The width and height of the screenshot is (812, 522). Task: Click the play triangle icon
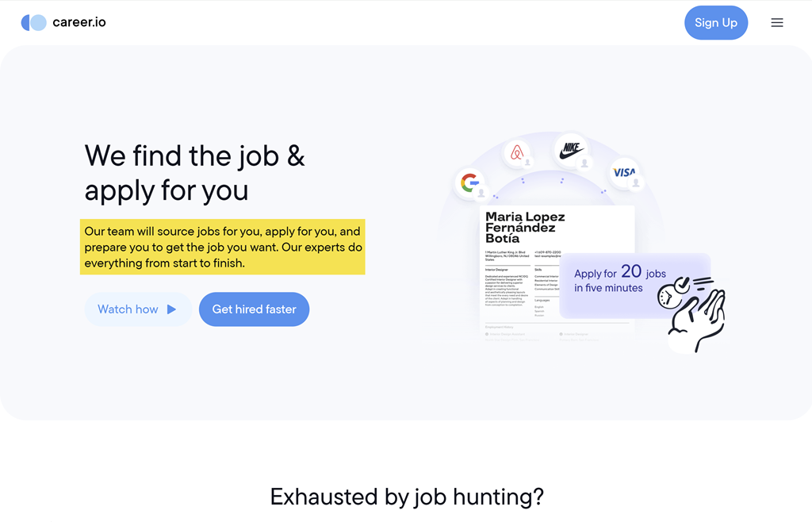(171, 309)
